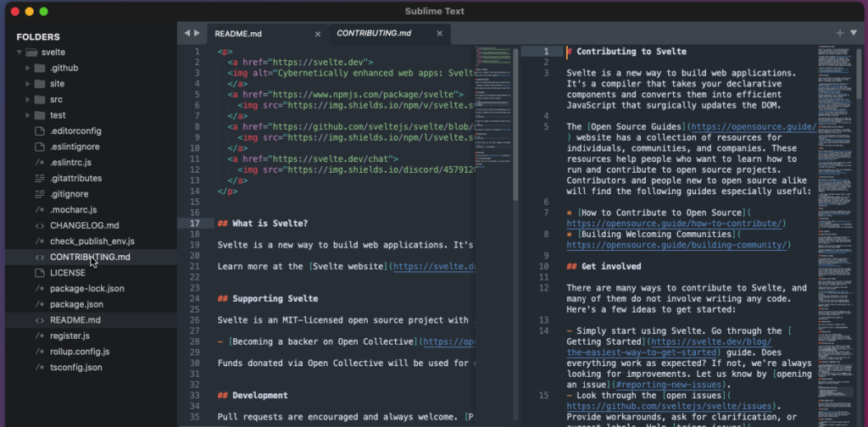Add a new tab with plus icon
This screenshot has width=868, height=427.
pyautogui.click(x=840, y=33)
